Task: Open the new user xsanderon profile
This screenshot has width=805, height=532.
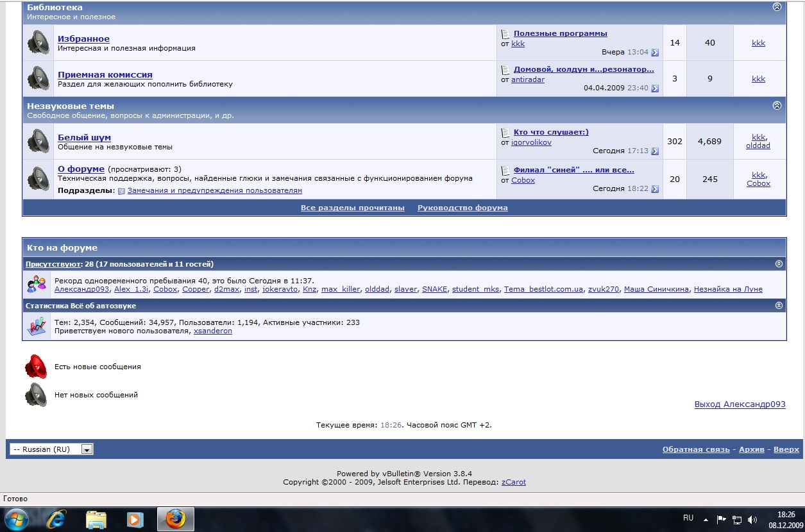Action: click(212, 331)
